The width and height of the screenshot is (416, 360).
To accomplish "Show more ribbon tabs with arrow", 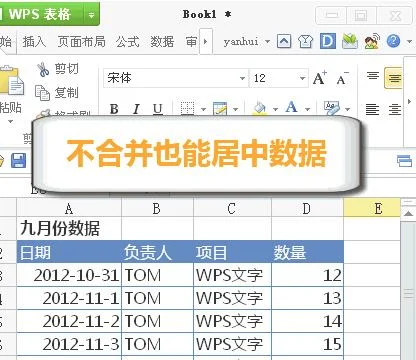I will pyautogui.click(x=206, y=42).
